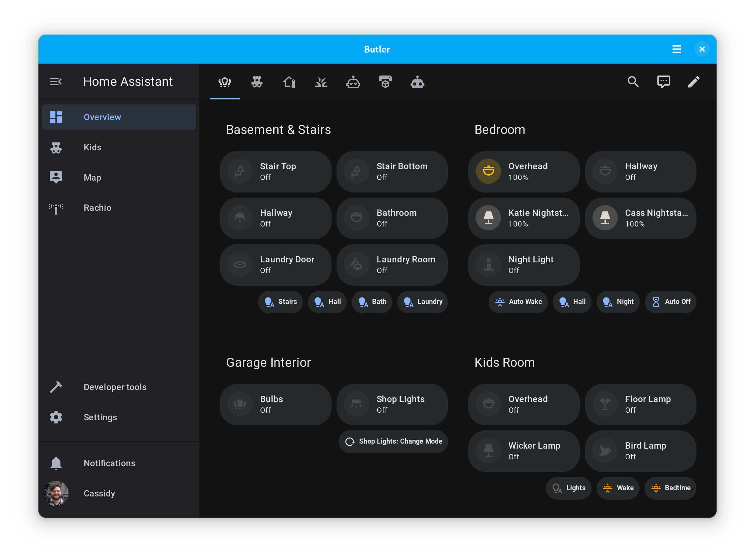Open Developer tools in the sidebar
Screen dimensions: 755x560
tap(115, 387)
